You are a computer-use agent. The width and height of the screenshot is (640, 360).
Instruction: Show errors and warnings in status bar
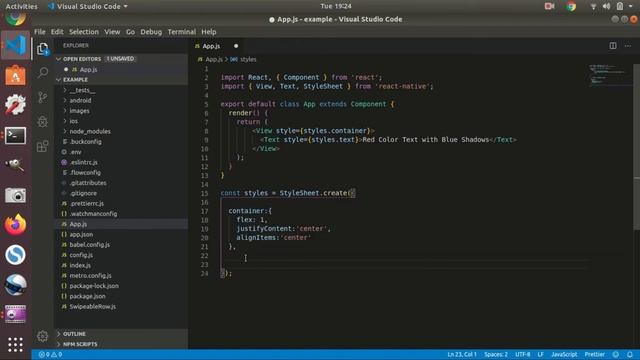[x=50, y=354]
